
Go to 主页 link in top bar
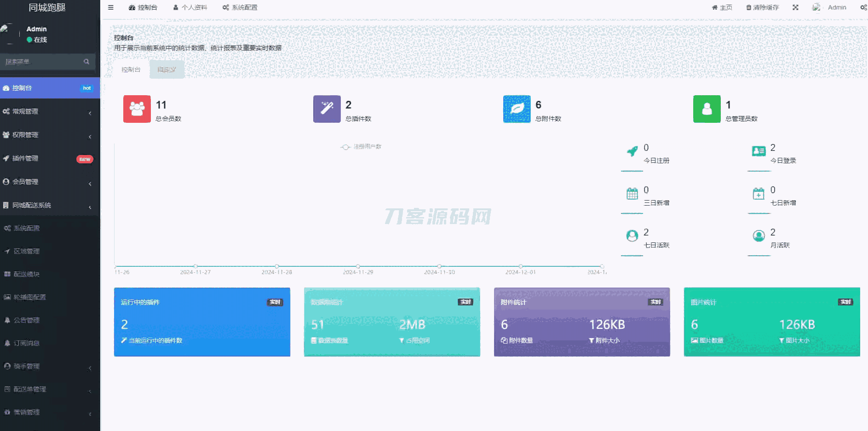pyautogui.click(x=722, y=7)
